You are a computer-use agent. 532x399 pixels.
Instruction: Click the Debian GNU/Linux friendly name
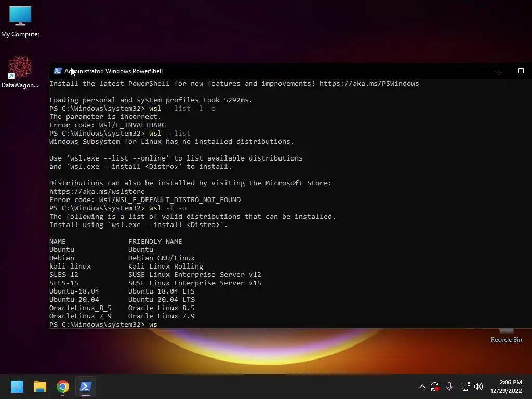[x=162, y=258]
